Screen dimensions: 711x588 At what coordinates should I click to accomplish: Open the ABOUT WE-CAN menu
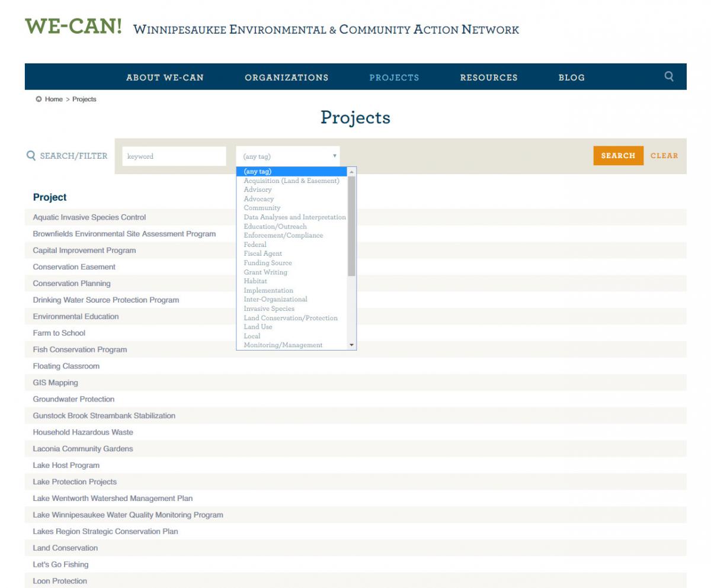(x=165, y=78)
